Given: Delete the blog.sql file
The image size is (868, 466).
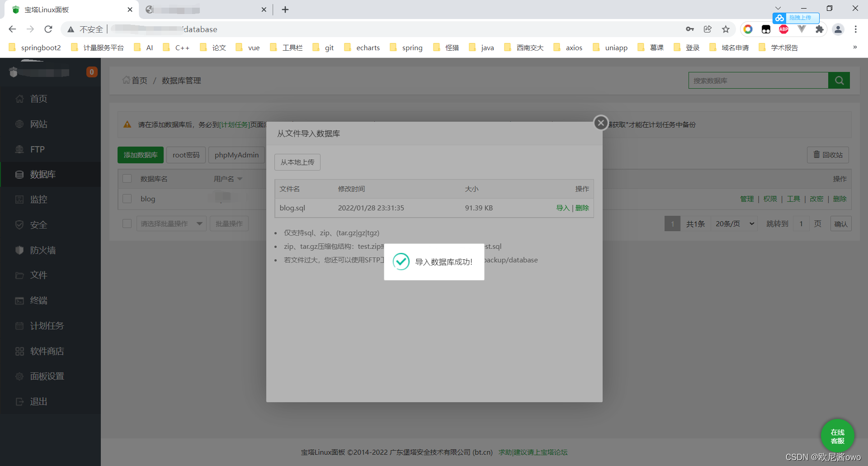Looking at the screenshot, I should pos(582,208).
